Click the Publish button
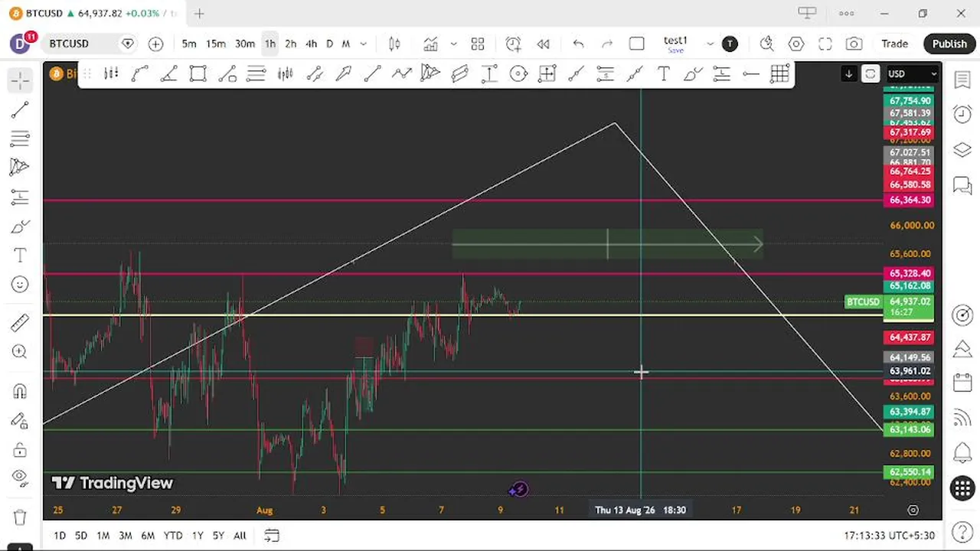 coord(949,44)
